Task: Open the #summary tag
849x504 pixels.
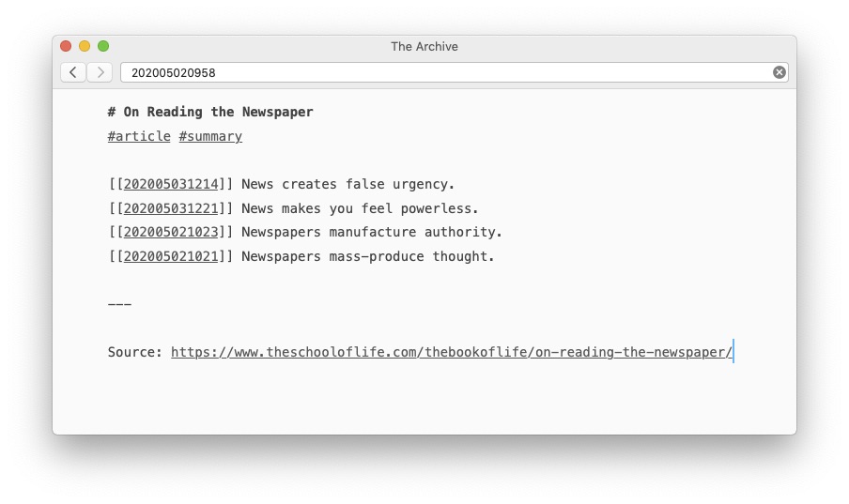Action: click(210, 136)
